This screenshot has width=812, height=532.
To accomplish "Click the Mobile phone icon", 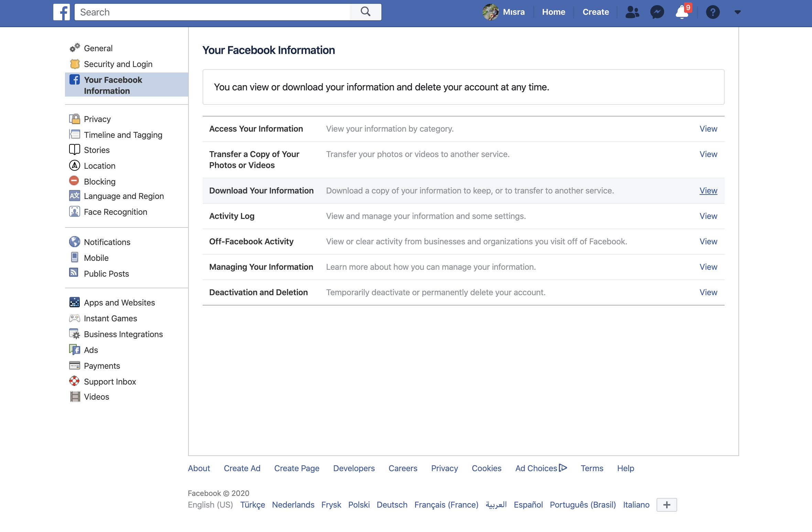I will [x=75, y=257].
